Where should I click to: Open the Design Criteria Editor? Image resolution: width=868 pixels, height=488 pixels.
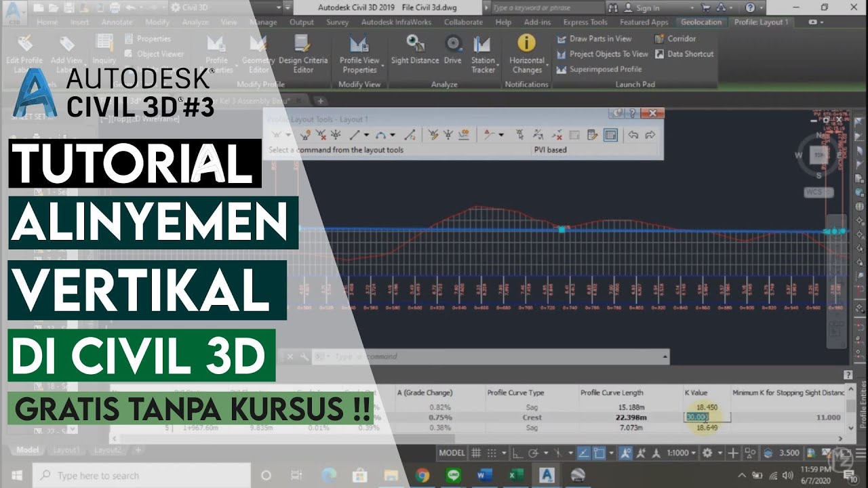[x=302, y=54]
